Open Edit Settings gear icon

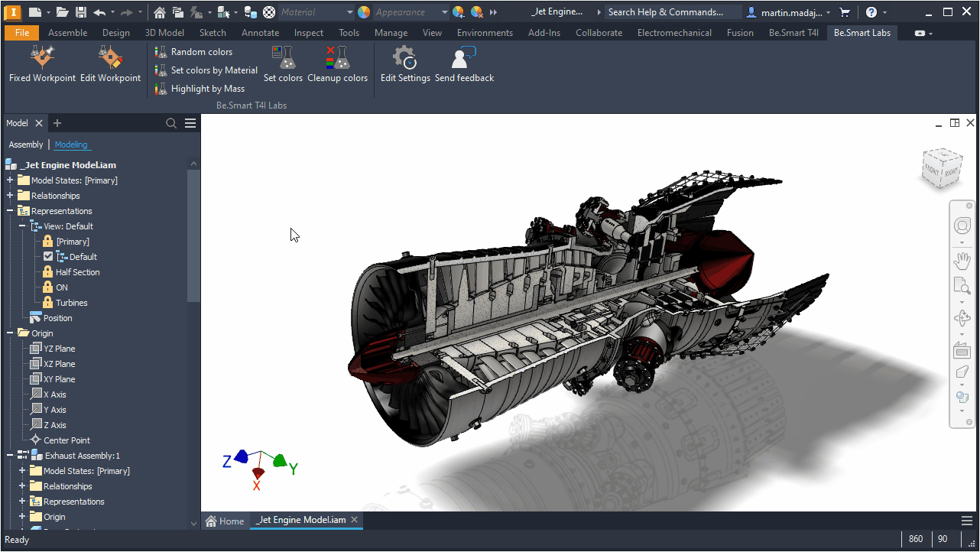pos(404,57)
